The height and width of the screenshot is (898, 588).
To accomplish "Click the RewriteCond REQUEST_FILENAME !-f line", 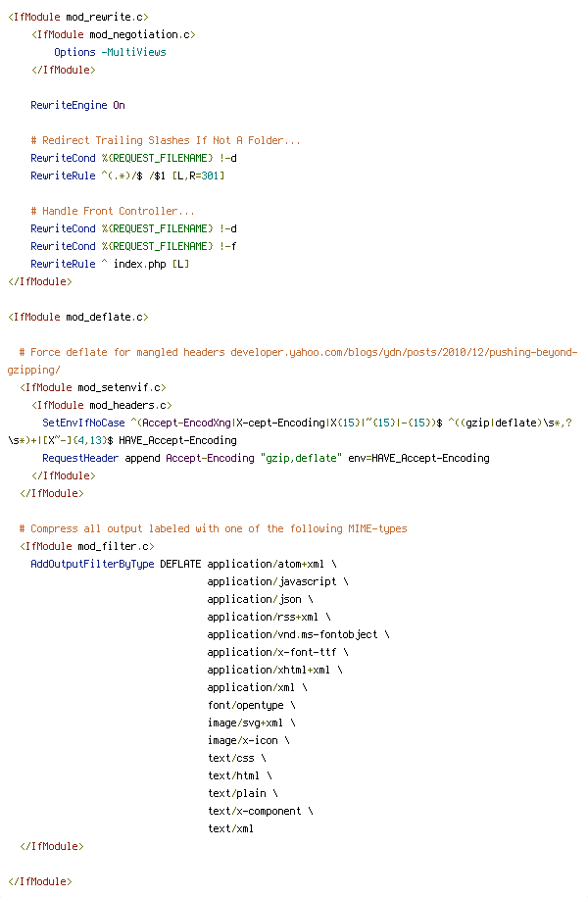I will coord(133,246).
